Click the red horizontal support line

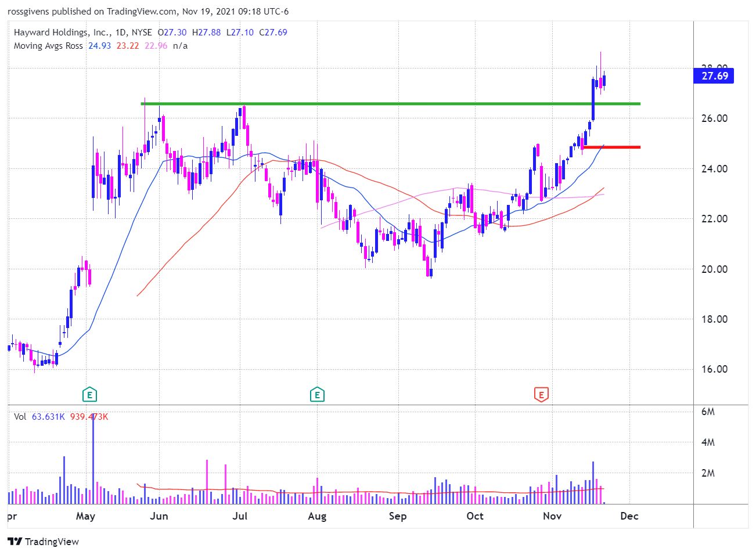(611, 147)
